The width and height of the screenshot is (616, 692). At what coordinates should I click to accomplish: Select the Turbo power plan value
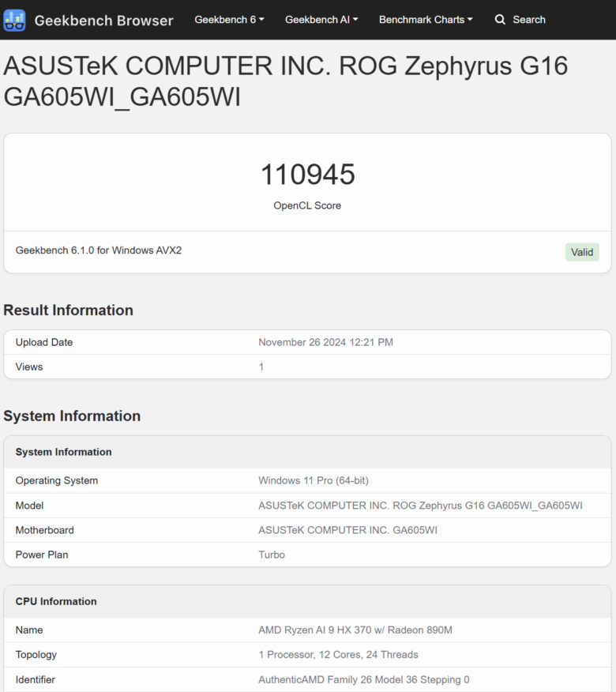pos(272,555)
